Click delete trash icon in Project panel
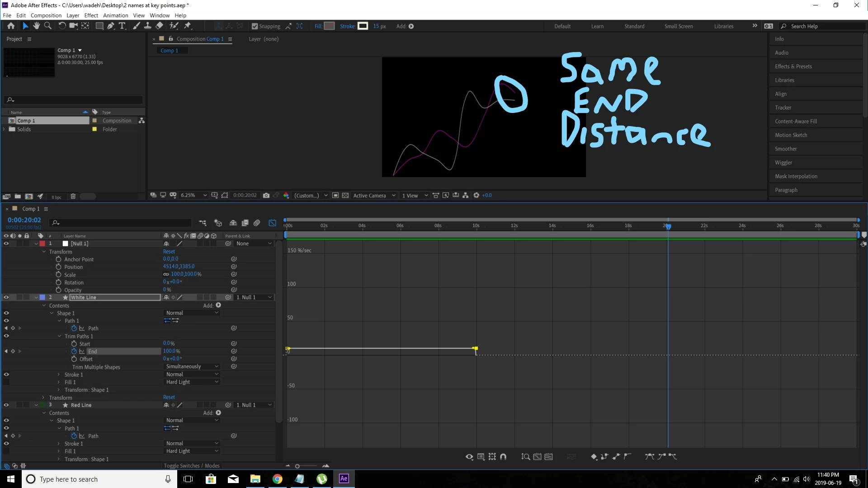This screenshot has width=868, height=488. (73, 197)
